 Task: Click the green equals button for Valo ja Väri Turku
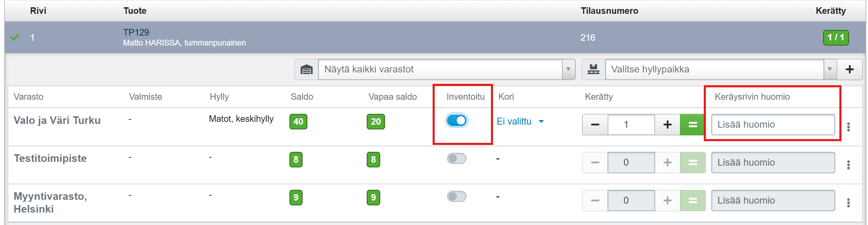693,125
